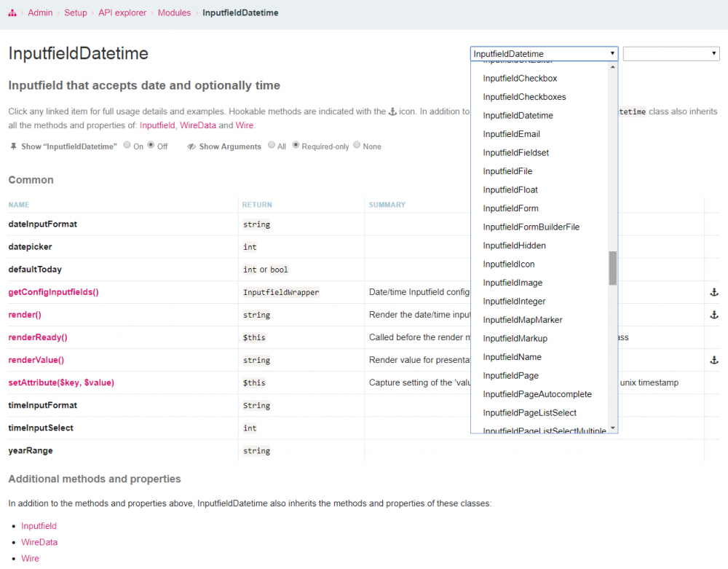The image size is (728, 569).
Task: Click anchor icon in getConfigInputfields row
Action: point(713,292)
